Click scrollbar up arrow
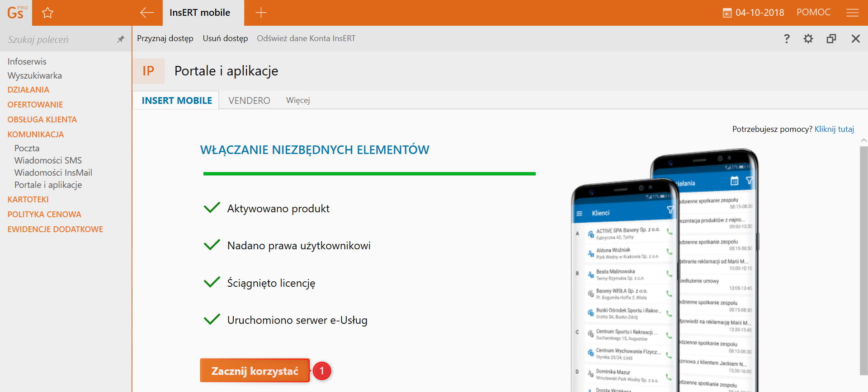This screenshot has height=392, width=868. click(x=863, y=140)
